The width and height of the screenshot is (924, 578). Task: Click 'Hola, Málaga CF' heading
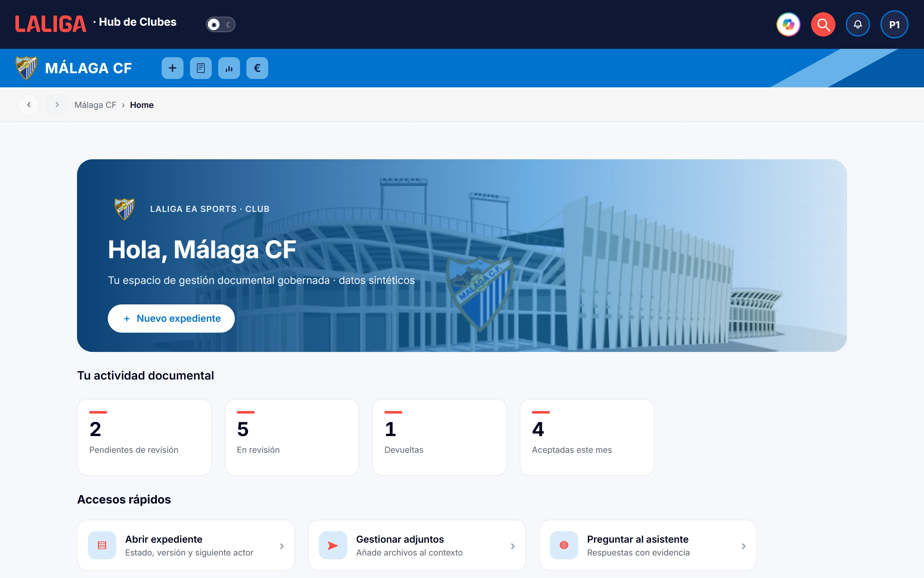202,250
